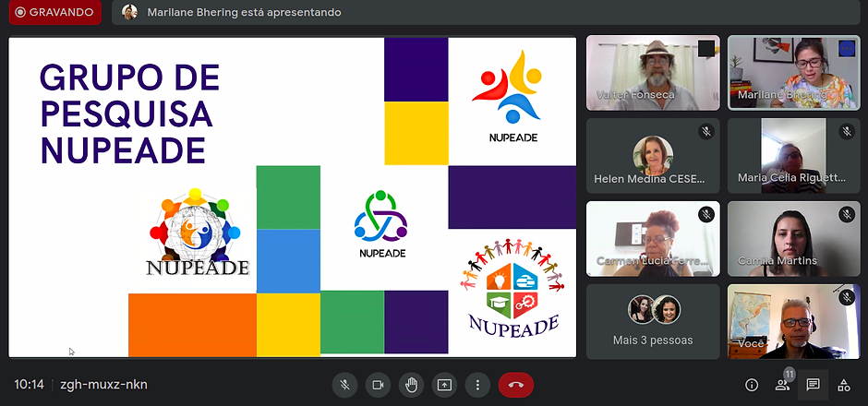Screen dimensions: 868x406
Task: Open the meeting details info icon
Action: click(752, 385)
